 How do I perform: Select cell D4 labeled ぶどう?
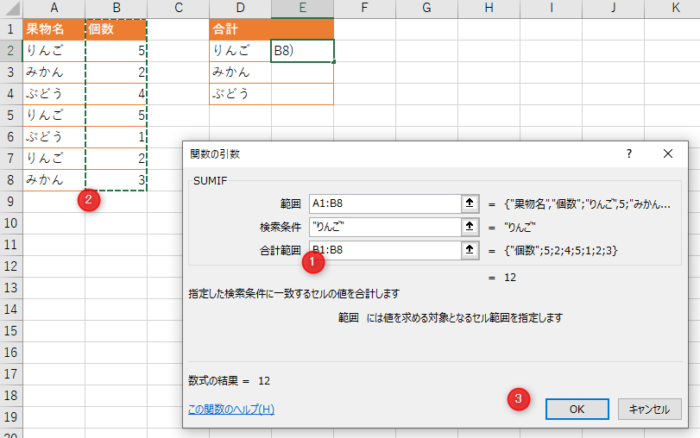pyautogui.click(x=240, y=94)
